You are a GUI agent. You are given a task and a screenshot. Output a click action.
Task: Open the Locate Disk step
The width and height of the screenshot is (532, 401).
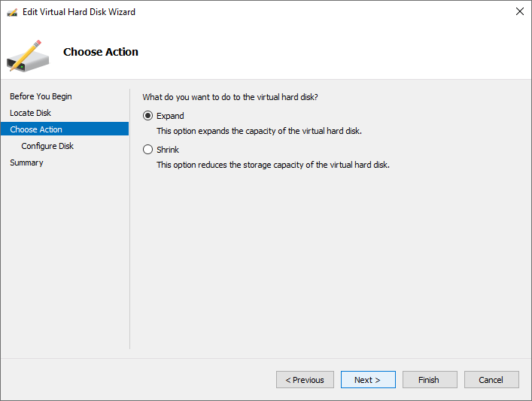pos(31,113)
